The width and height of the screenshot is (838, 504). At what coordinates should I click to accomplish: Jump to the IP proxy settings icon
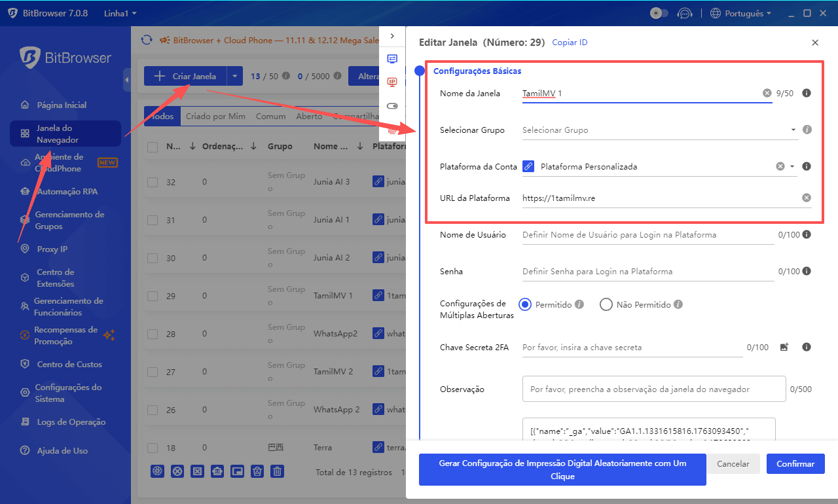(392, 82)
